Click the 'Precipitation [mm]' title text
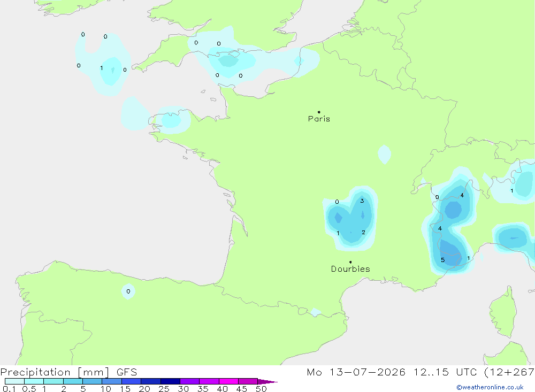Image resolution: width=535 pixels, height=392 pixels. [55, 372]
